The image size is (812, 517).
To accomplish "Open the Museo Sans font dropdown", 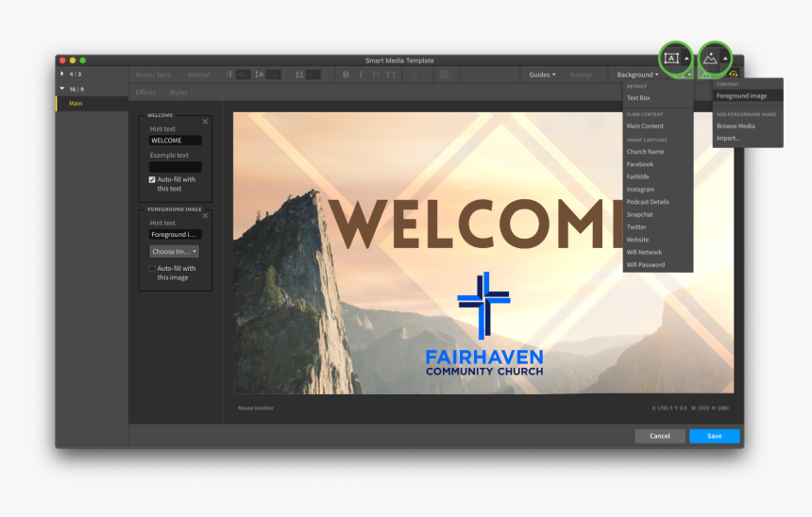I will coord(158,75).
